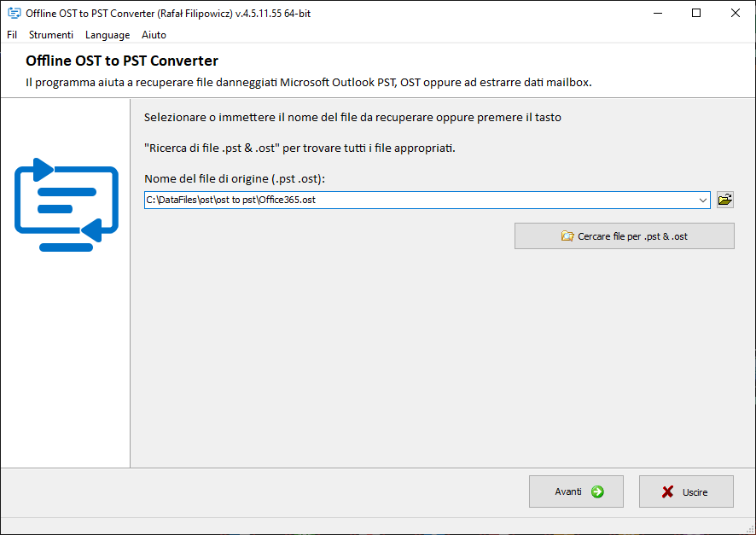Click the Avanti button to proceed

click(576, 491)
